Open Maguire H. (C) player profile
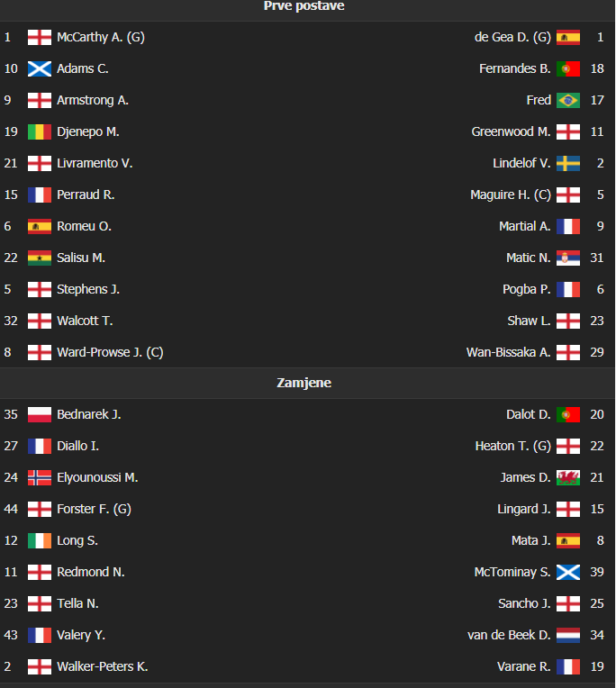Image resolution: width=616 pixels, height=688 pixels. pyautogui.click(x=511, y=195)
